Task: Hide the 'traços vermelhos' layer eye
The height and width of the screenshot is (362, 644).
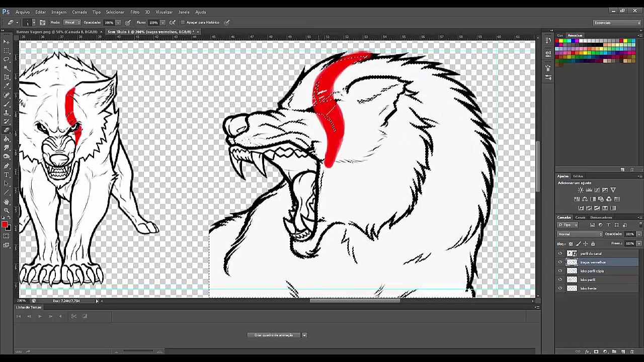Action: (x=560, y=262)
